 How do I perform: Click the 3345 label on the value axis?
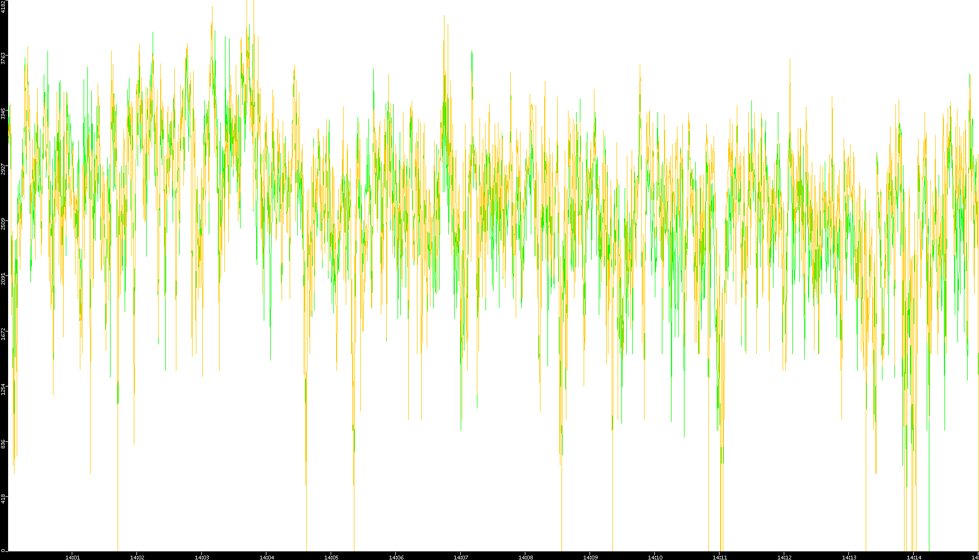pyautogui.click(x=4, y=114)
